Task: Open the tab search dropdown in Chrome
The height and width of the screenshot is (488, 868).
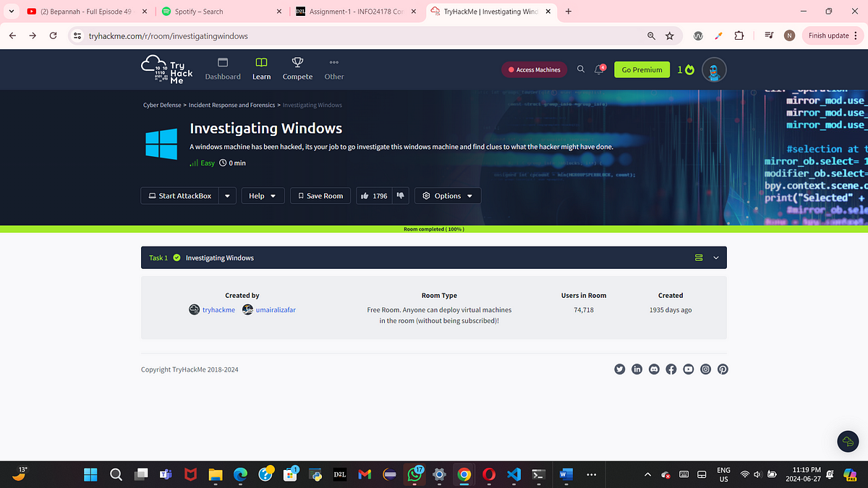Action: (10, 12)
